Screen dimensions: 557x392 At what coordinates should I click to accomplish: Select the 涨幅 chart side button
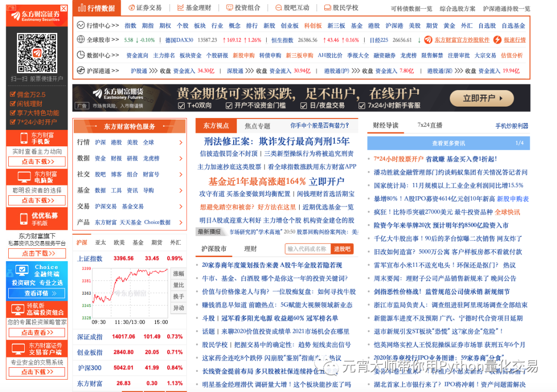178,274
